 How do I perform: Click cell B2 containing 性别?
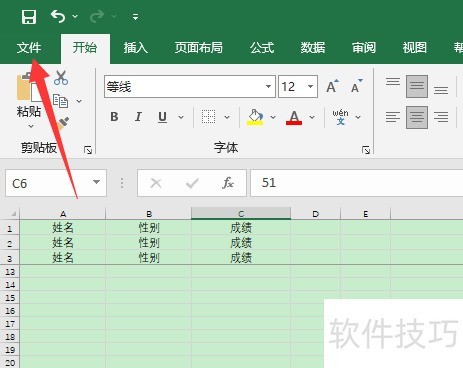point(149,243)
